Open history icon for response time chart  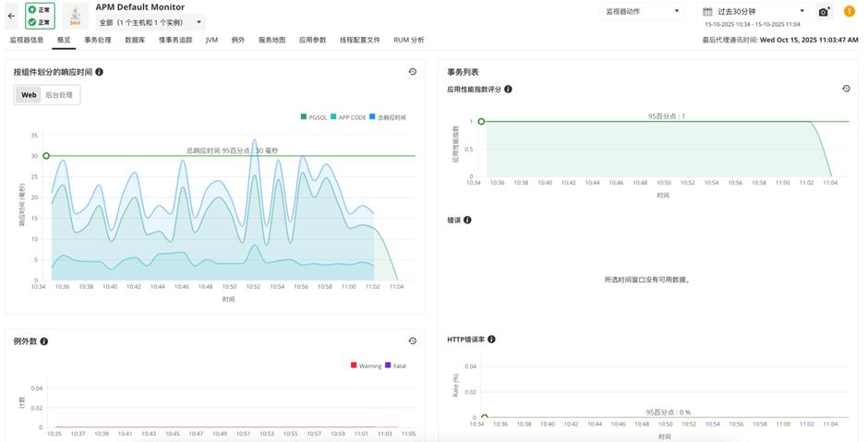(413, 72)
